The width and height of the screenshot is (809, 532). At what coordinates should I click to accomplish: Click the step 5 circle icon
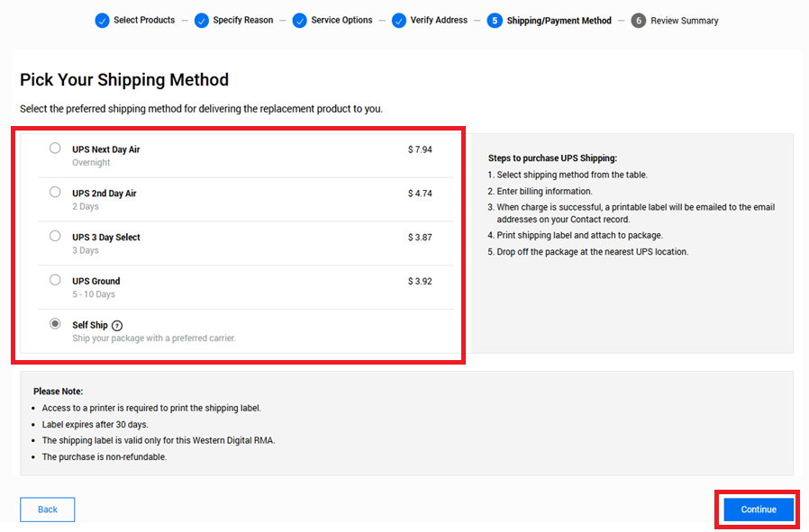495,21
